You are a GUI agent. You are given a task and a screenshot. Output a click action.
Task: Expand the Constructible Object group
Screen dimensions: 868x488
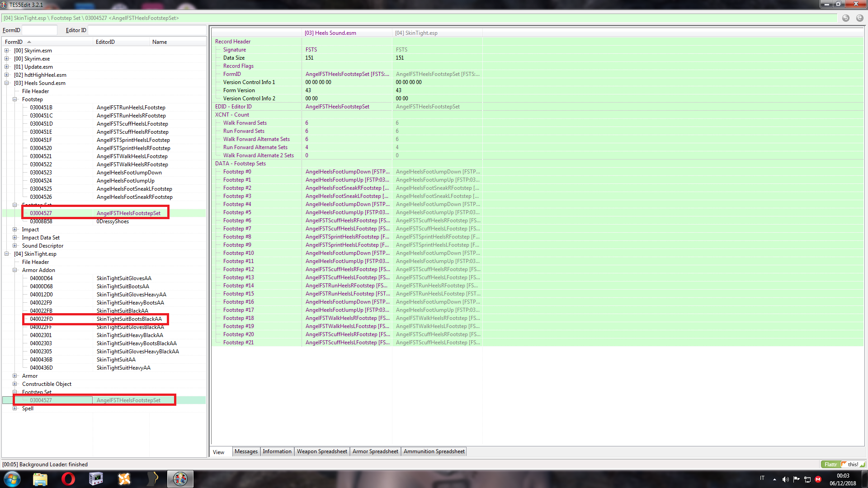coord(15,384)
